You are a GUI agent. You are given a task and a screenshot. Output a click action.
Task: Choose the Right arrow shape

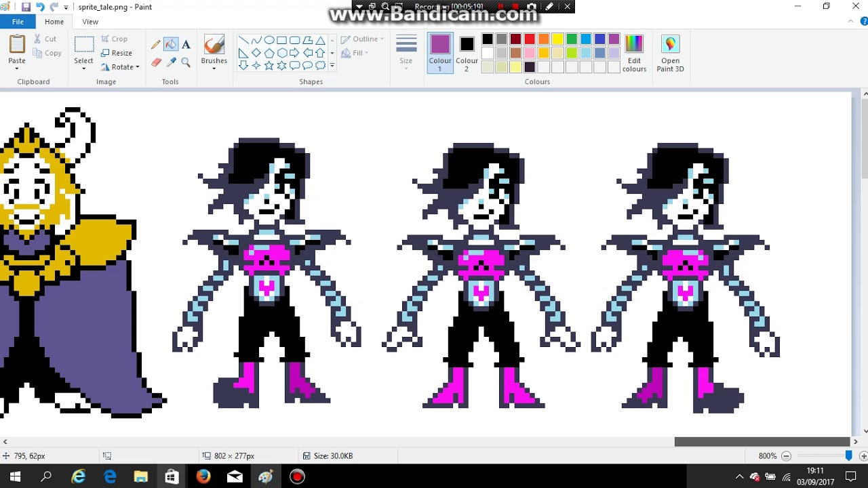click(x=295, y=53)
